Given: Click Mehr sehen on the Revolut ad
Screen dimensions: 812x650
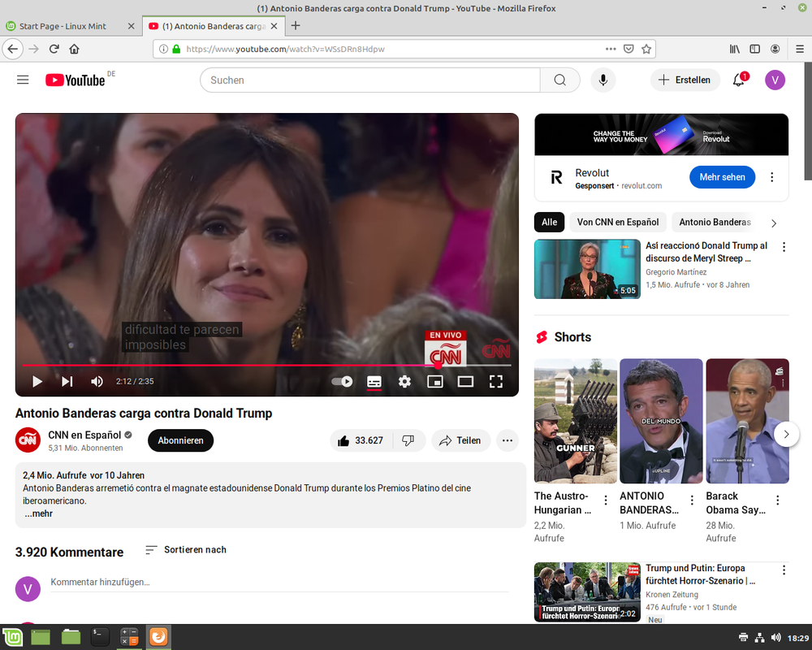Looking at the screenshot, I should pyautogui.click(x=722, y=177).
